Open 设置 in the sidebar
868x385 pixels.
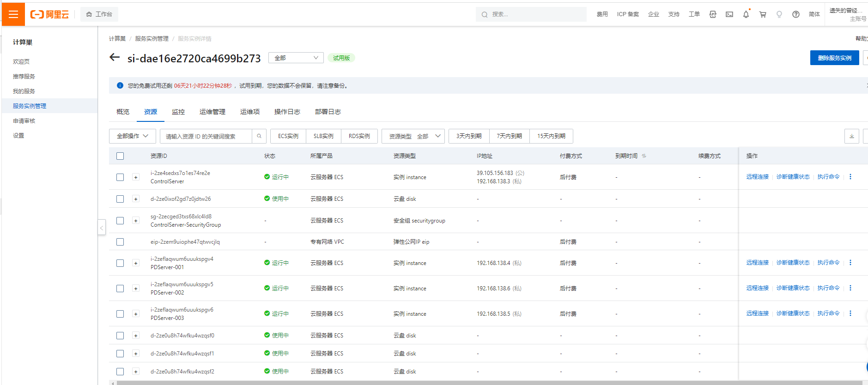click(18, 136)
